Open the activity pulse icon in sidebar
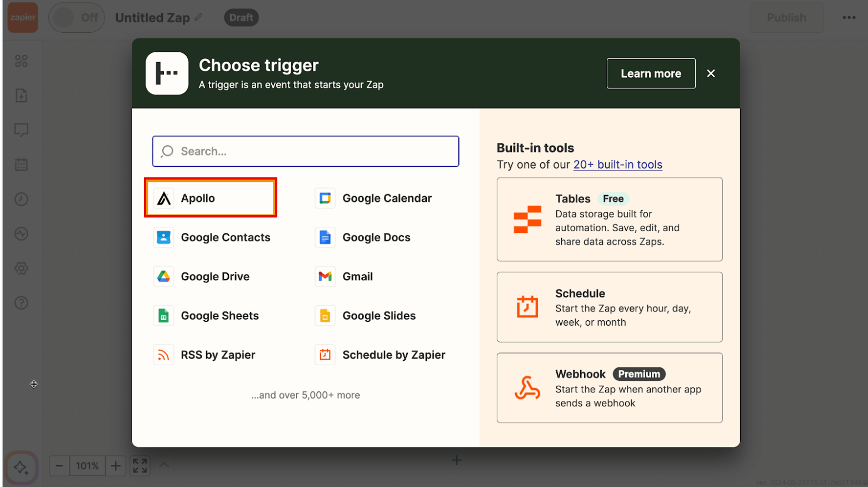This screenshot has height=487, width=868. (21, 233)
